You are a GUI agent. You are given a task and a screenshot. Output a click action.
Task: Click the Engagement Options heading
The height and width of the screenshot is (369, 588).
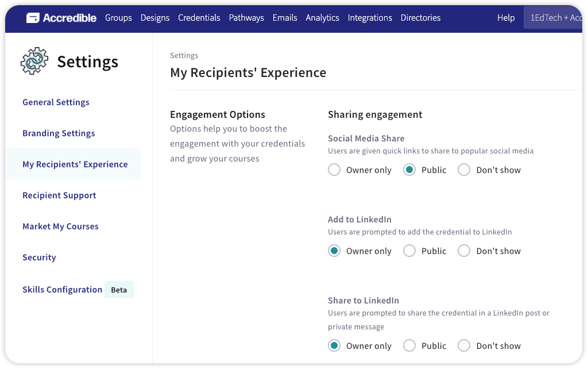[x=218, y=114]
